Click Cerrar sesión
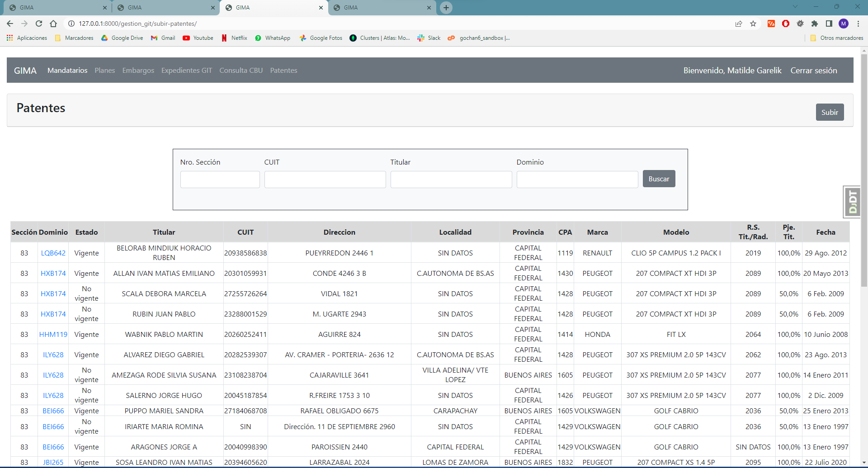Screen dimensions: 868x468 (814, 71)
